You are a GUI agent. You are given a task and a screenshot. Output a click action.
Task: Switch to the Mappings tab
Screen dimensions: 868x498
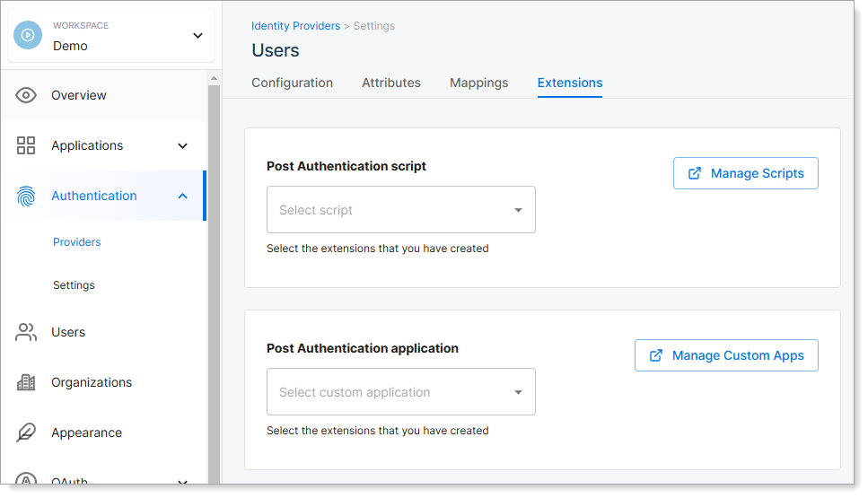point(478,83)
